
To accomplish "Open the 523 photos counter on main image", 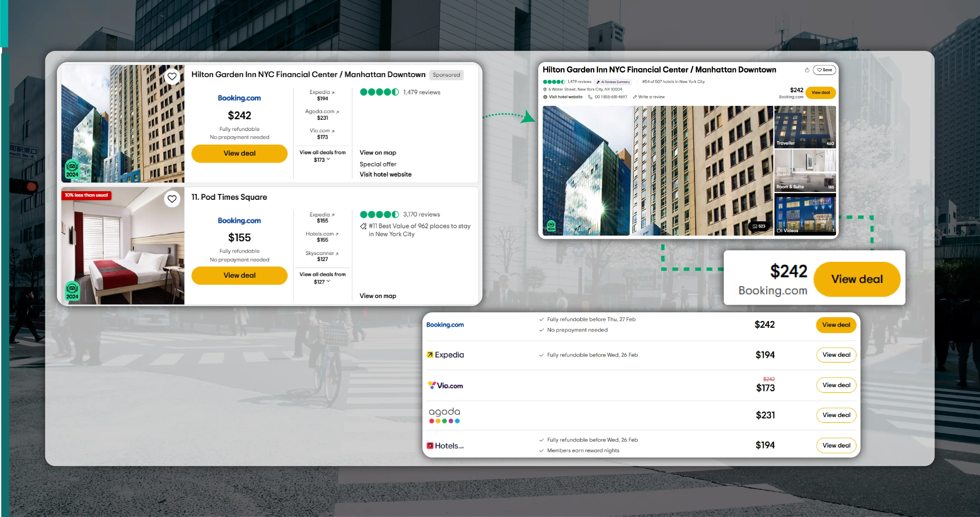I will (759, 226).
